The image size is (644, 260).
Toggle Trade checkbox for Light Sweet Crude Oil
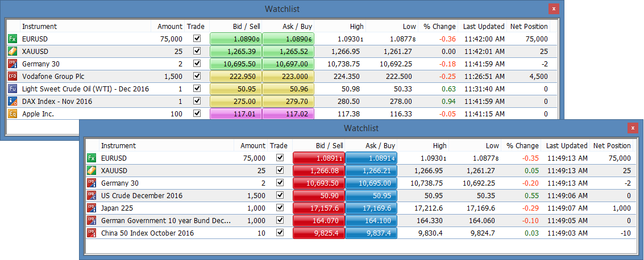[x=197, y=88]
